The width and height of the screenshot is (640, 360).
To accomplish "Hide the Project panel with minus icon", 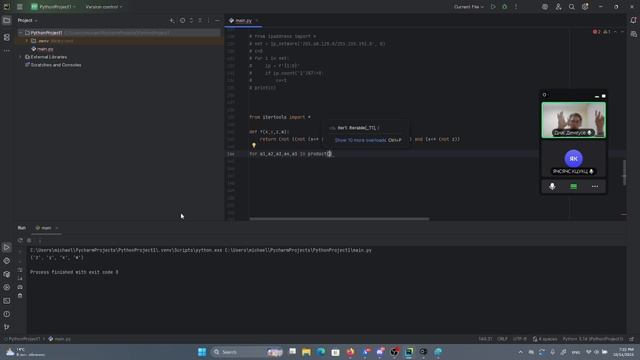I will (x=217, y=20).
